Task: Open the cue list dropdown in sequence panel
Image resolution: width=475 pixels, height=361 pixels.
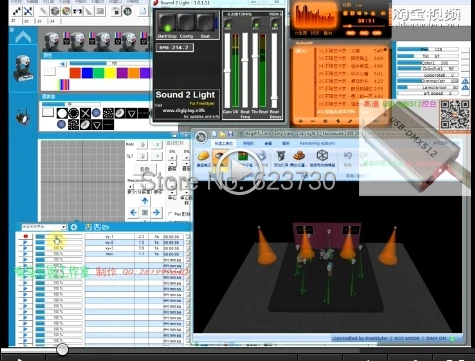Action: 44,227
